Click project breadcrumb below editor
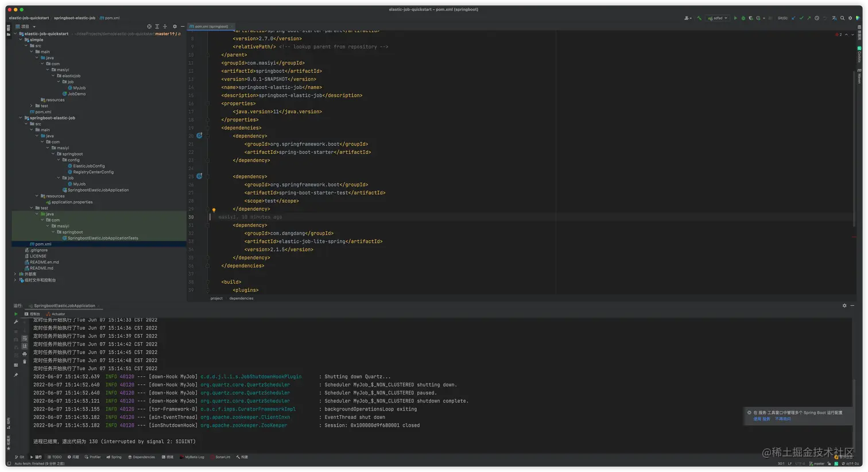 216,298
